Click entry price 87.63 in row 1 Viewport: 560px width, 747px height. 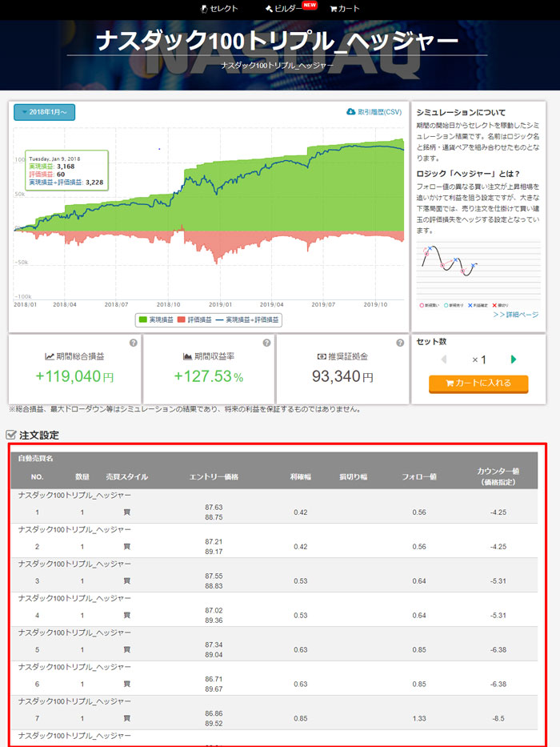(214, 508)
